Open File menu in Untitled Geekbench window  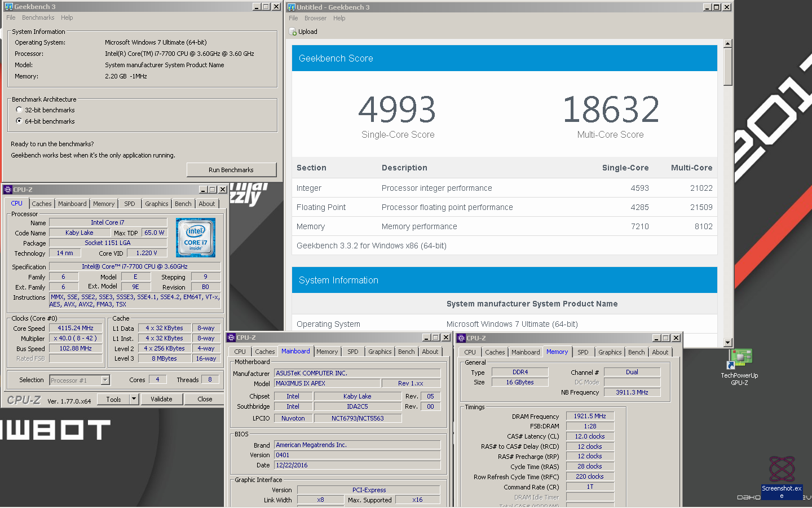tap(293, 18)
